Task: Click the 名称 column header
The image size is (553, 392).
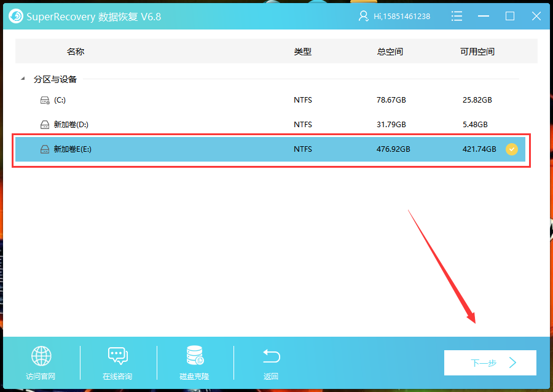Action: point(76,52)
